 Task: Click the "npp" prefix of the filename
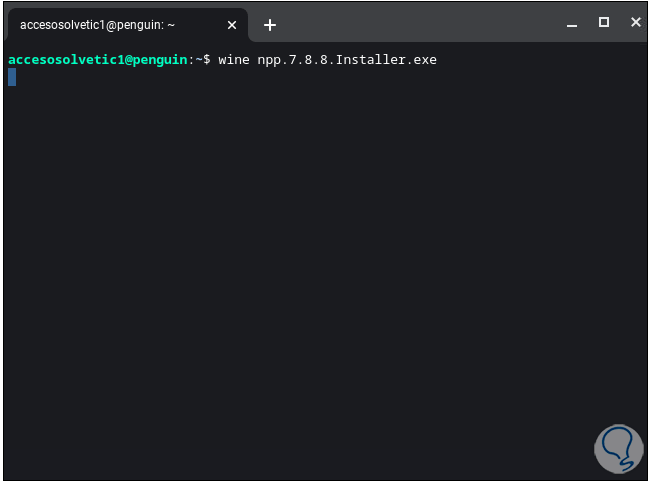(x=269, y=61)
